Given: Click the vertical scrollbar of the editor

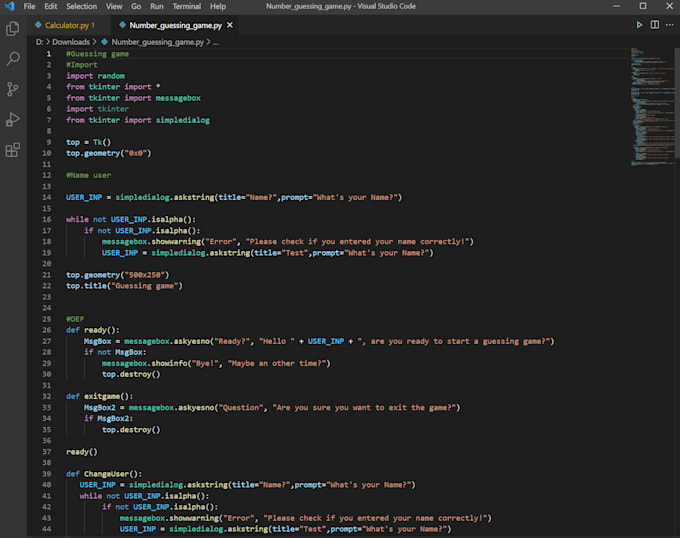Looking at the screenshot, I should coord(677,103).
